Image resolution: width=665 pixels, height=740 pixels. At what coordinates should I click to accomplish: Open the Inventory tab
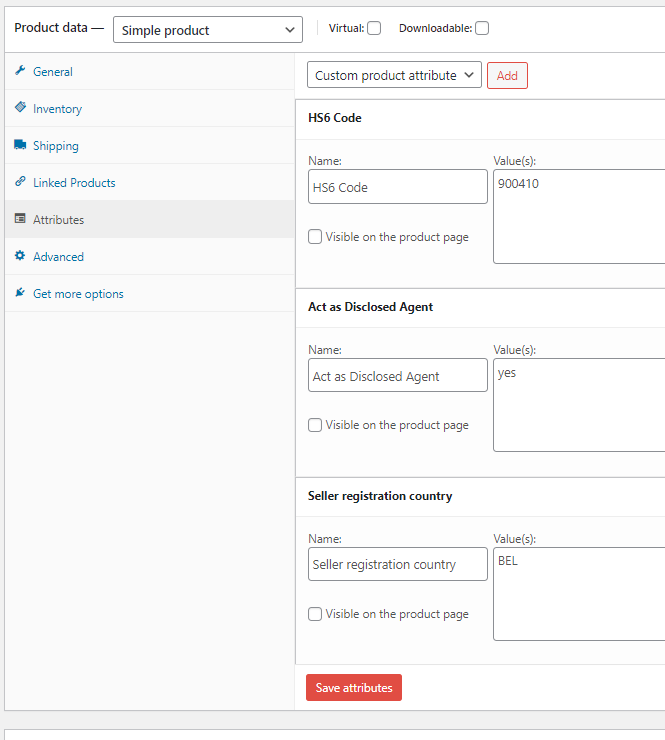[57, 109]
